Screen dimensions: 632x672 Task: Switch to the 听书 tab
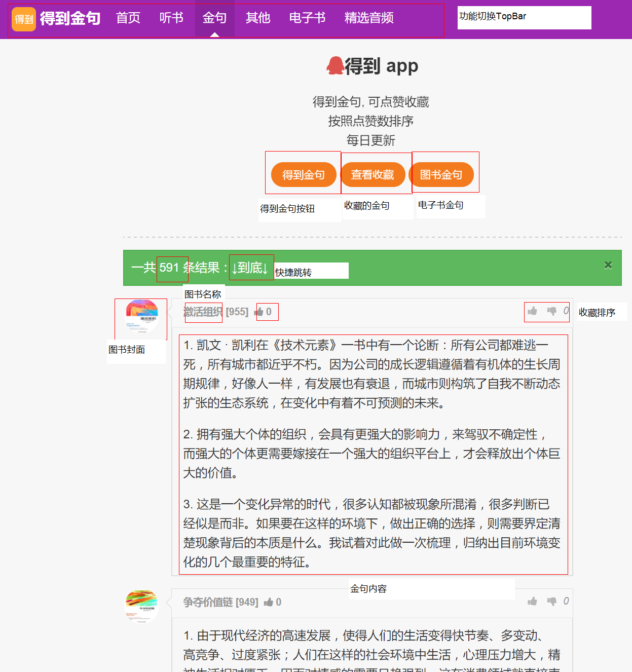click(x=171, y=18)
